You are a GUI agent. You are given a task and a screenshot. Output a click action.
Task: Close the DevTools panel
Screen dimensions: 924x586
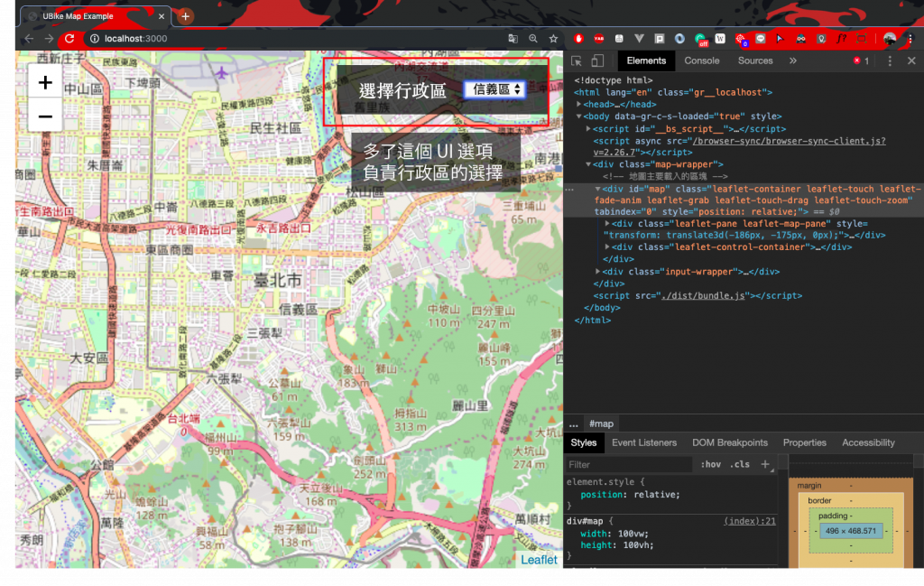coord(911,60)
